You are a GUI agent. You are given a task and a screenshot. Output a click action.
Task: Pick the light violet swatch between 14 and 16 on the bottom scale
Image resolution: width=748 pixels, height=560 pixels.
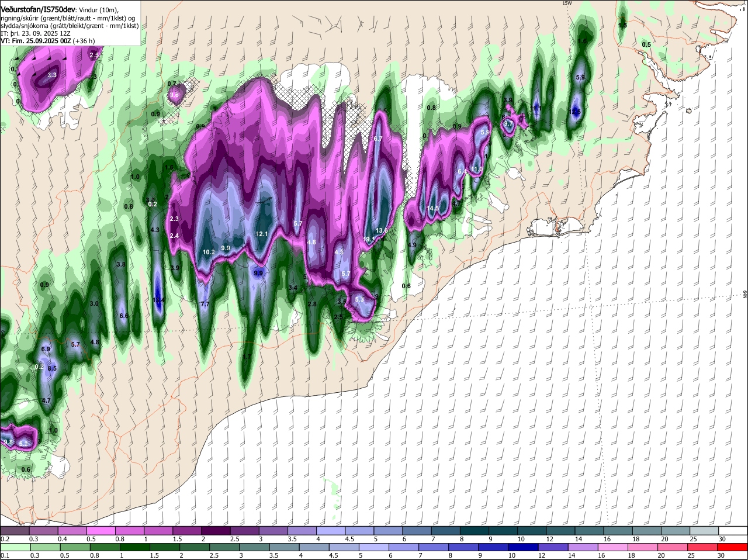pos(583,547)
